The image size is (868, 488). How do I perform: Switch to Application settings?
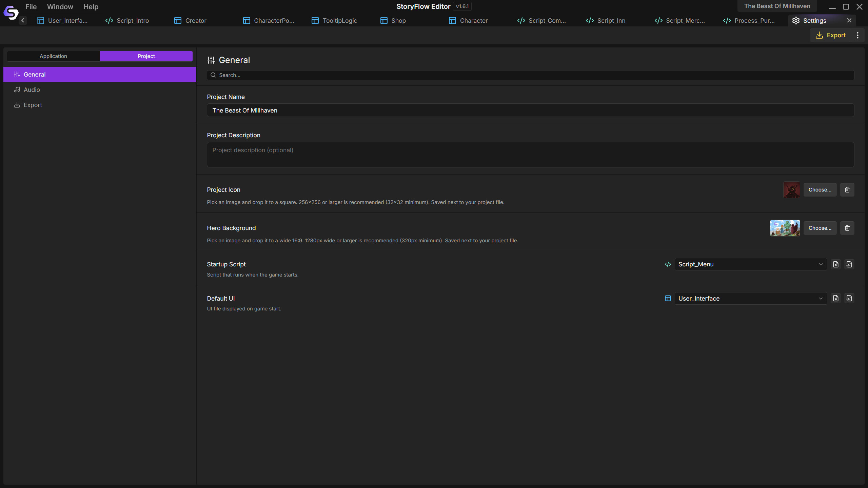[53, 56]
